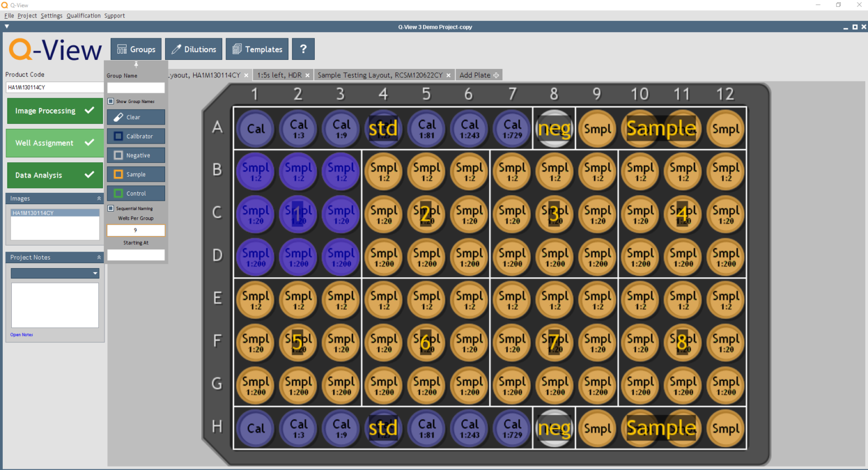Toggle the Sequential Naming checkbox
The width and height of the screenshot is (868, 470).
coord(111,208)
